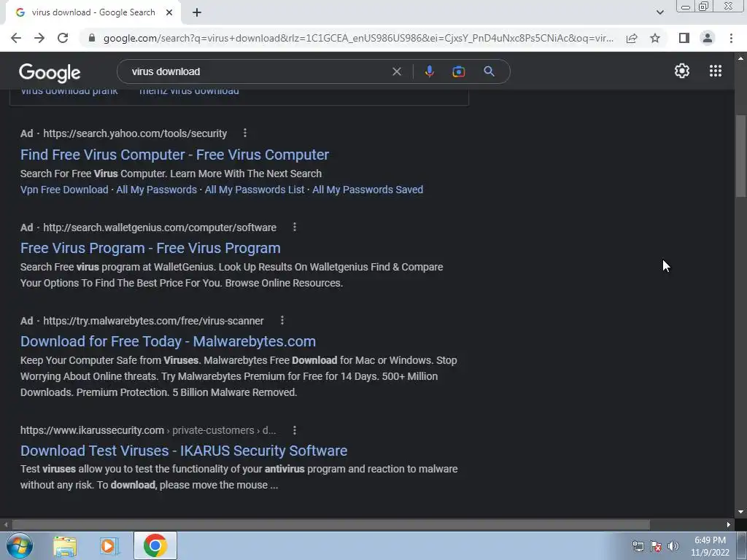Open Windows Media Player from taskbar
Screen dimensions: 747x560
point(109,546)
